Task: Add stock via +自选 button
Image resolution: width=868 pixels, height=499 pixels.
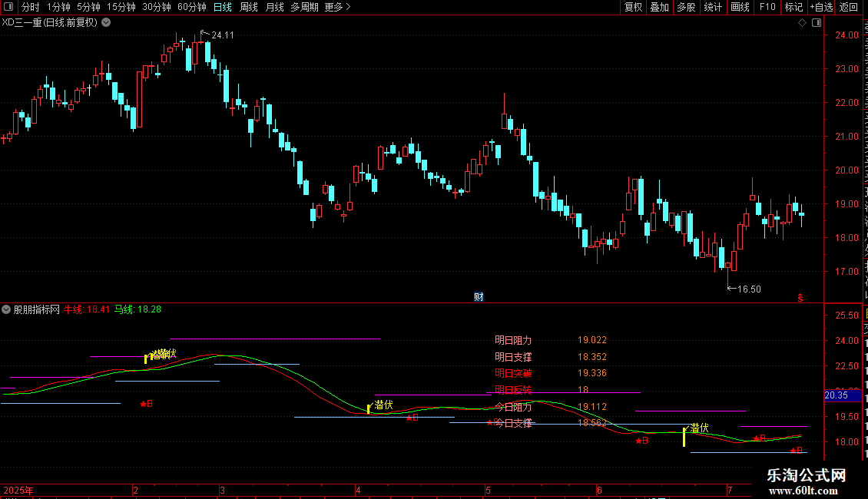Action: [x=821, y=7]
